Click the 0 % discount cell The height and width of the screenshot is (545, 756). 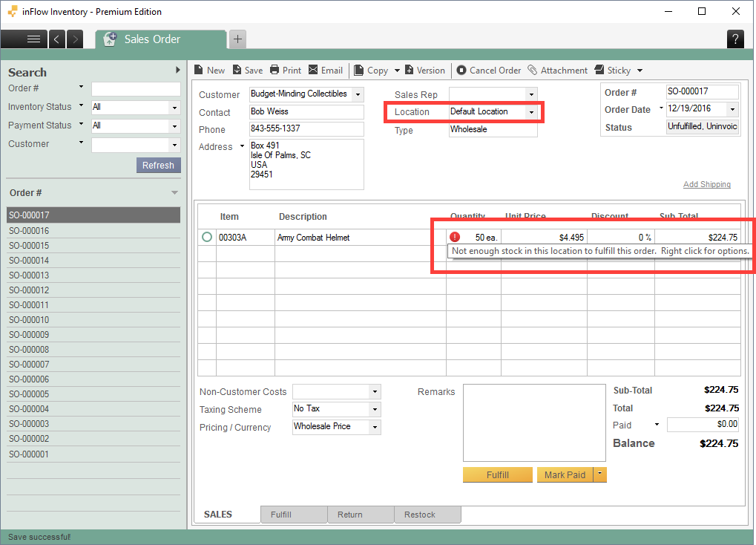click(x=621, y=238)
